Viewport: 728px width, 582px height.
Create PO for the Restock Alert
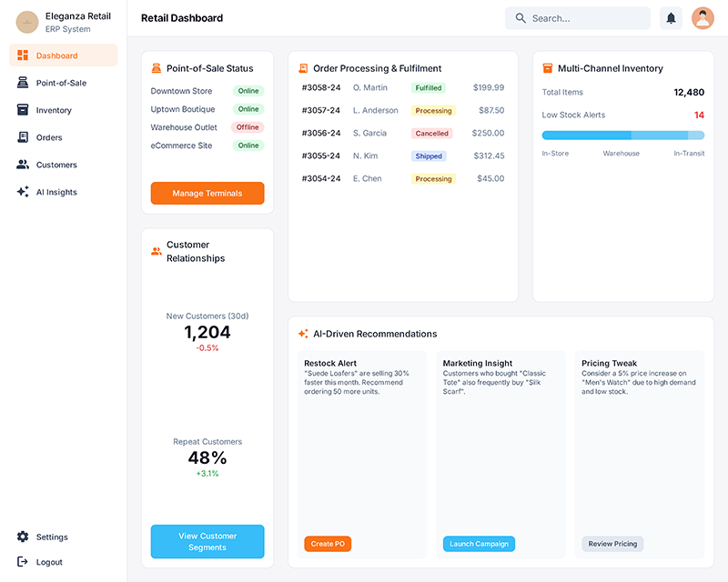click(x=327, y=543)
